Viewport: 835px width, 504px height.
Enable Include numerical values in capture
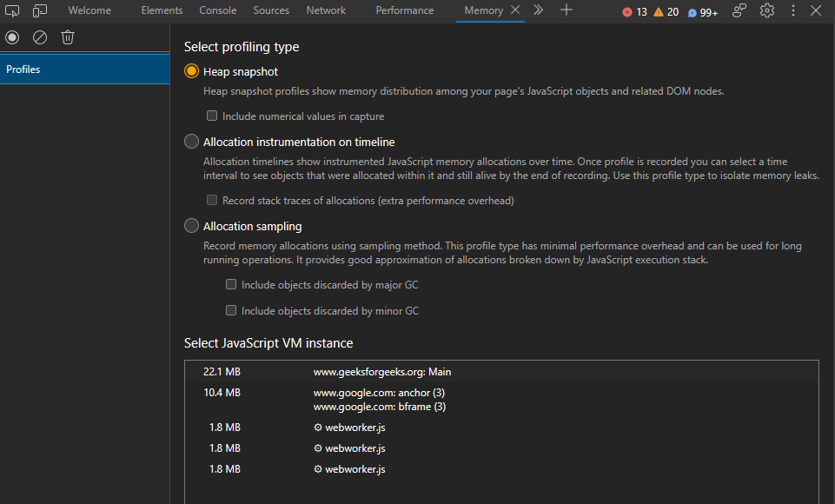pyautogui.click(x=212, y=116)
